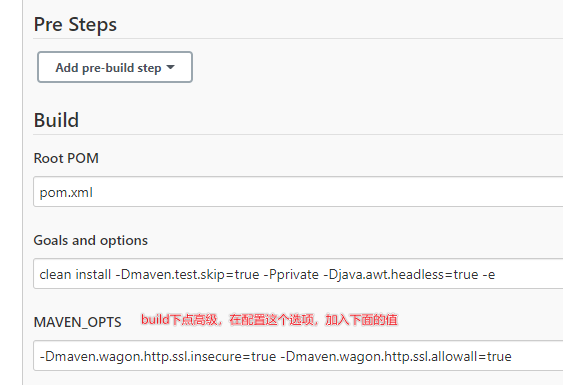Click the -Pprivate profile text
The height and width of the screenshot is (385, 563).
coord(291,275)
